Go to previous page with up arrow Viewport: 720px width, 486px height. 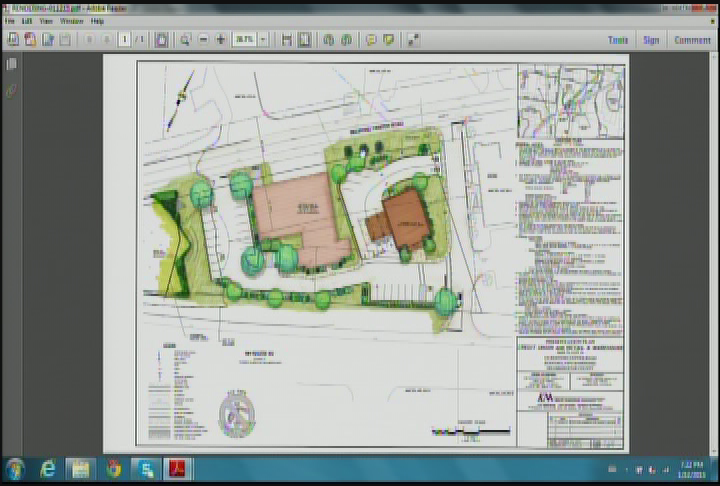pyautogui.click(x=90, y=40)
